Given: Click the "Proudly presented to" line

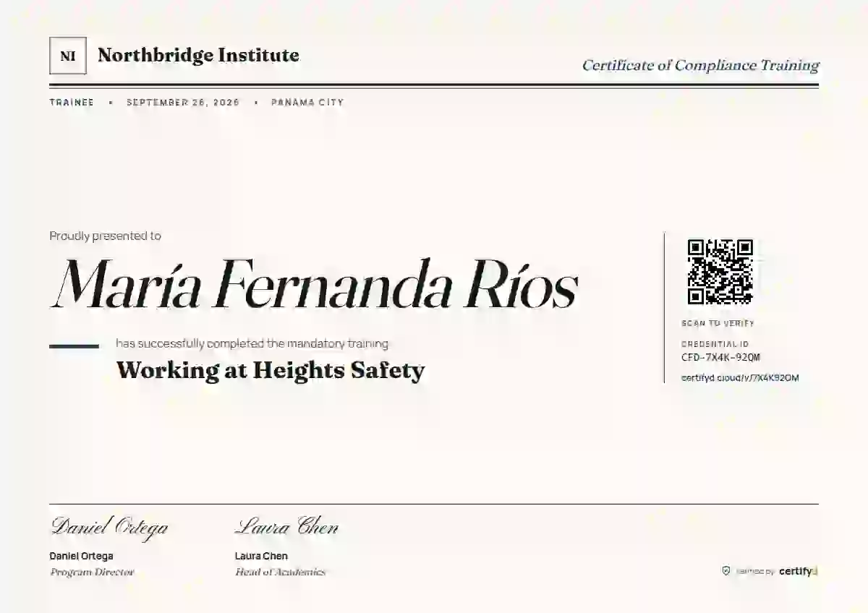Looking at the screenshot, I should coord(106,236).
